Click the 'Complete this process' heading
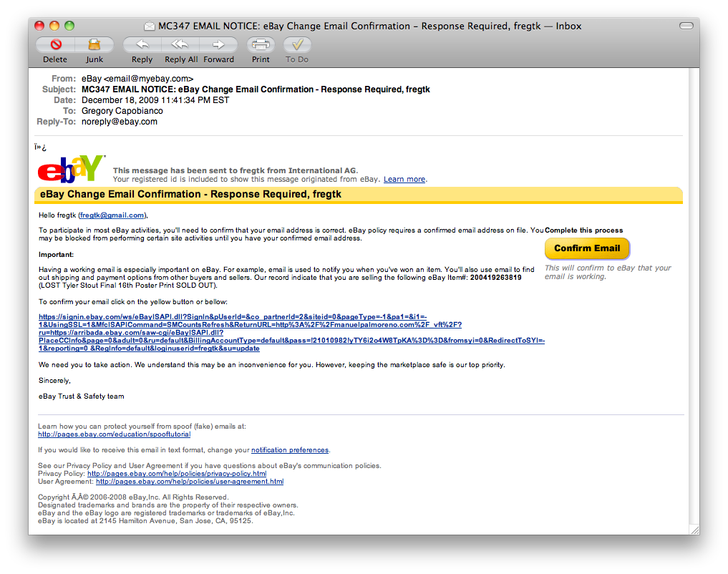Screen dimensions: 728x574 click(x=583, y=230)
